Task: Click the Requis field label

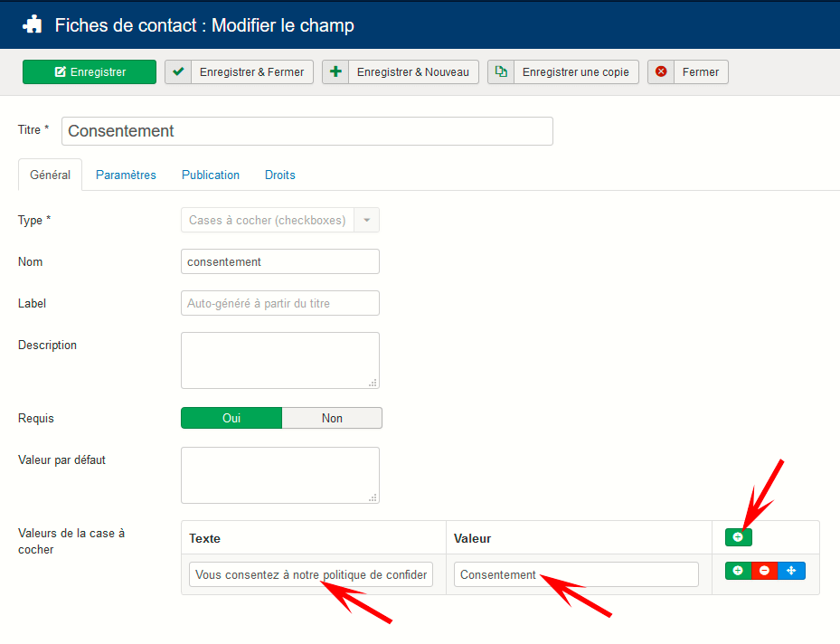Action: [x=36, y=419]
